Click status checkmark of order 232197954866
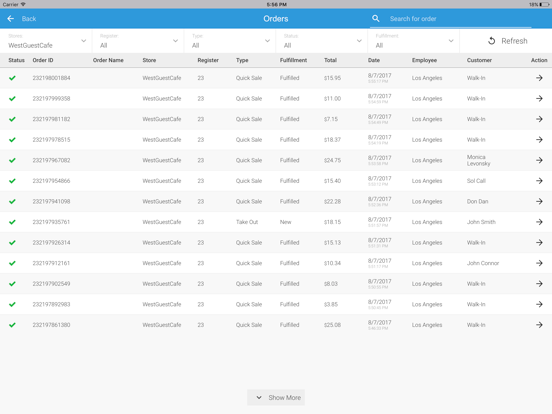The height and width of the screenshot is (414, 552). [x=12, y=181]
